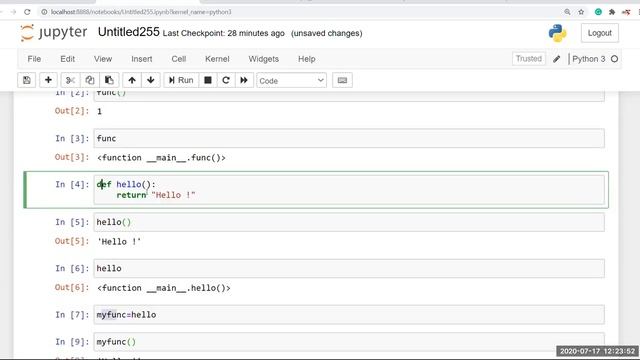The height and width of the screenshot is (360, 640).
Task: Copy selected cells icon
Action: (x=90, y=80)
